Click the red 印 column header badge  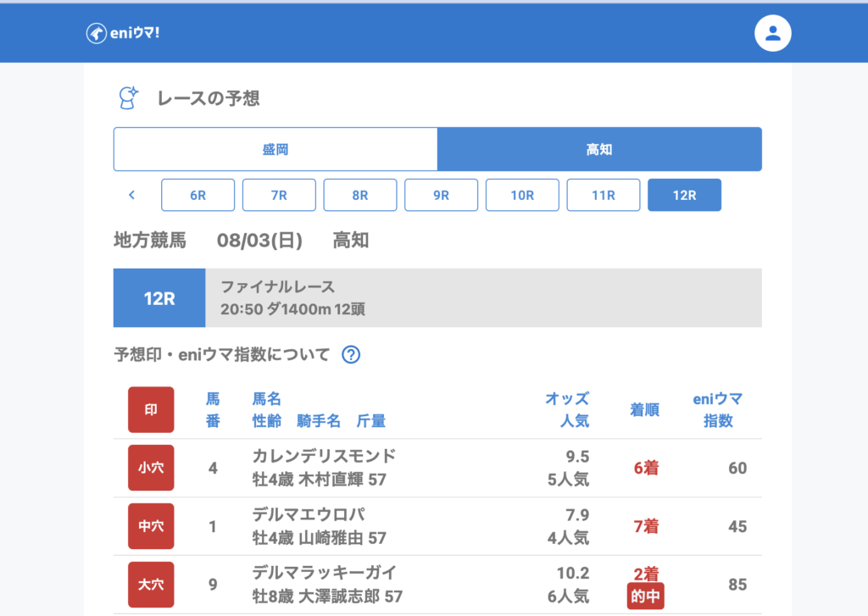151,410
